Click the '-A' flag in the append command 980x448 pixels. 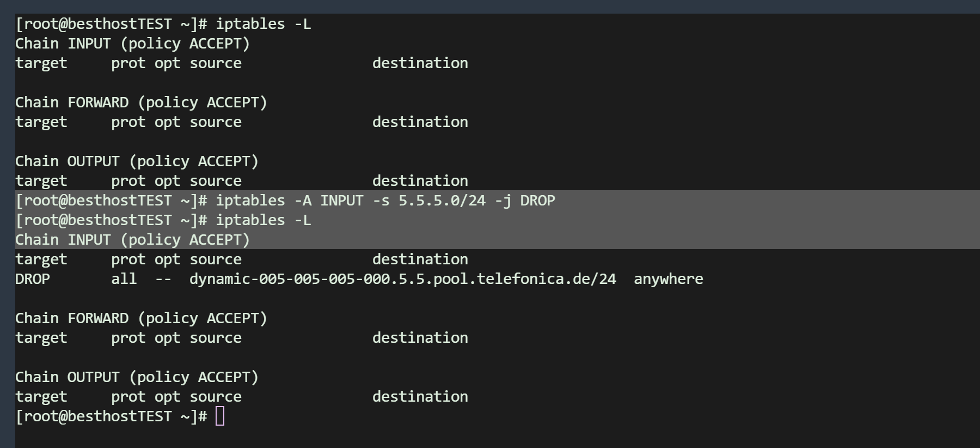coord(303,201)
